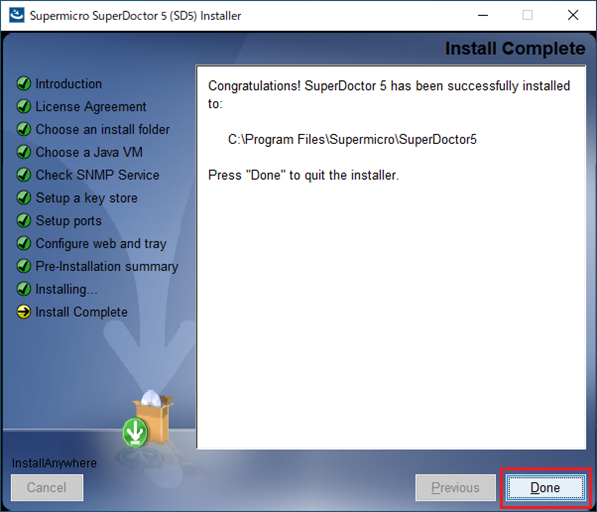The height and width of the screenshot is (512, 597).
Task: Select the Setup a key store step label
Action: click(86, 198)
